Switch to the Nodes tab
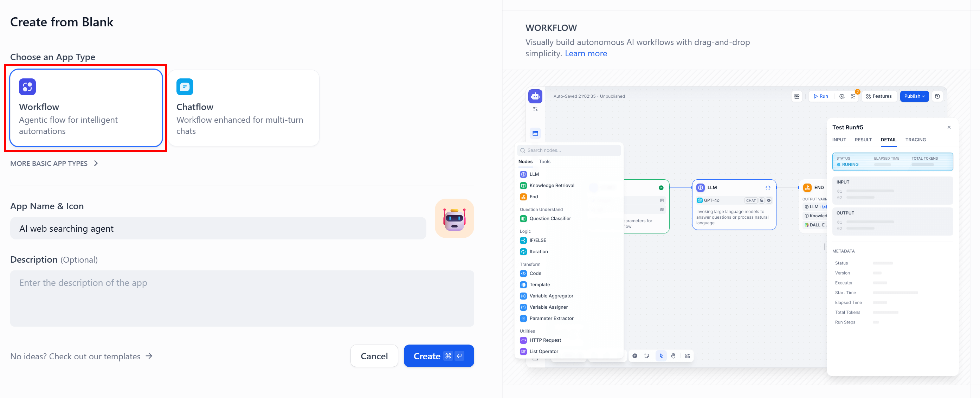Viewport: 980px width, 398px height. click(x=525, y=162)
